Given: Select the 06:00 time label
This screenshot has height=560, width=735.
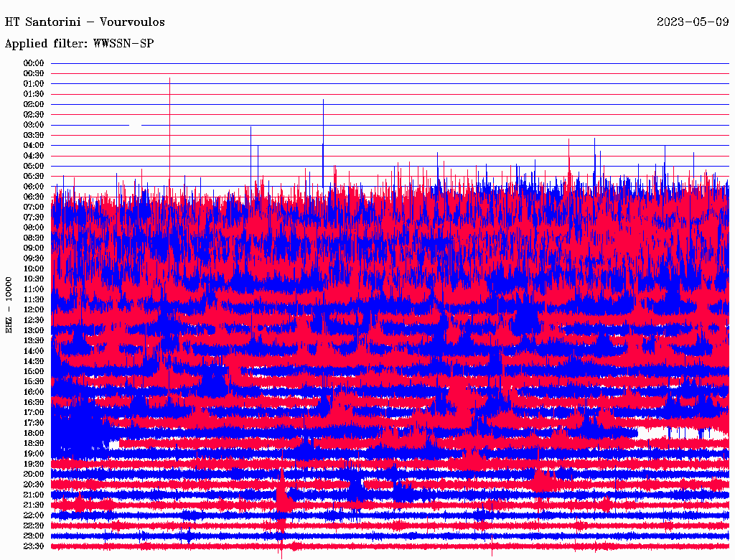Looking at the screenshot, I should coord(34,187).
